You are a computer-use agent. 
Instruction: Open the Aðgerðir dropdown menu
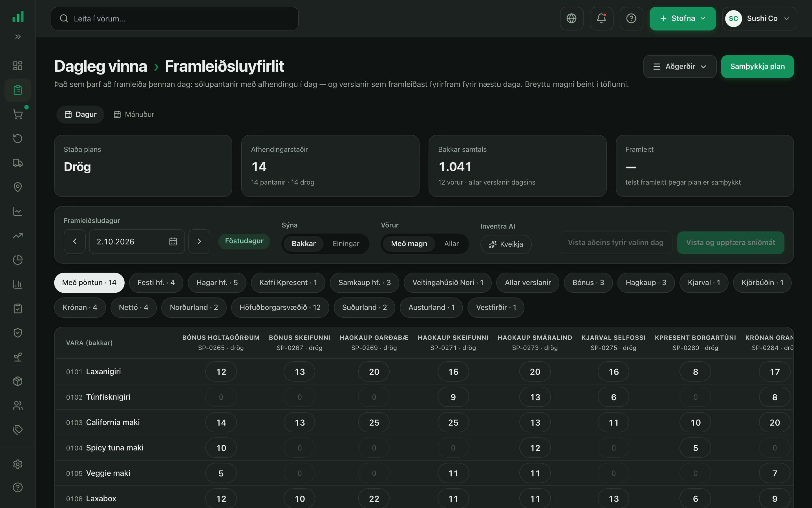pos(680,67)
